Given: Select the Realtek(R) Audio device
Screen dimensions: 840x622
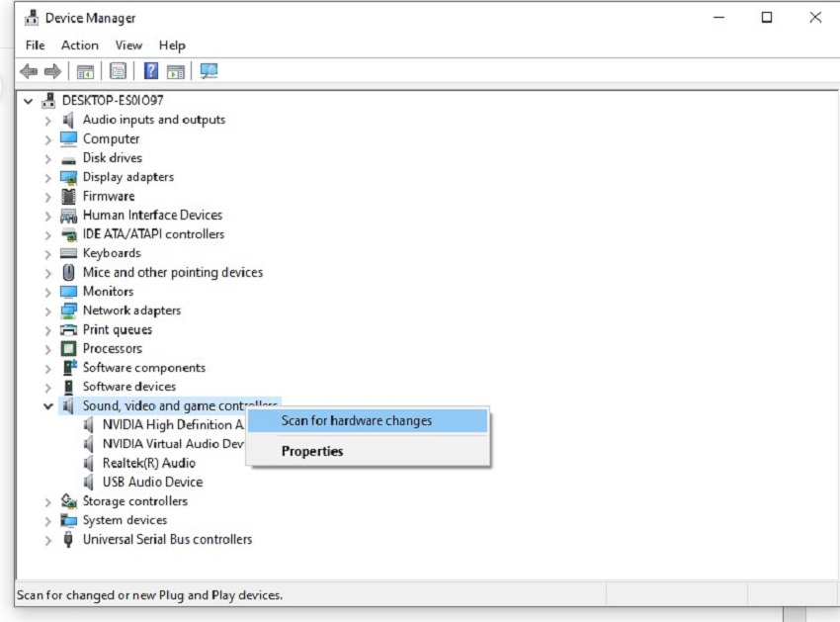Looking at the screenshot, I should click(148, 463).
